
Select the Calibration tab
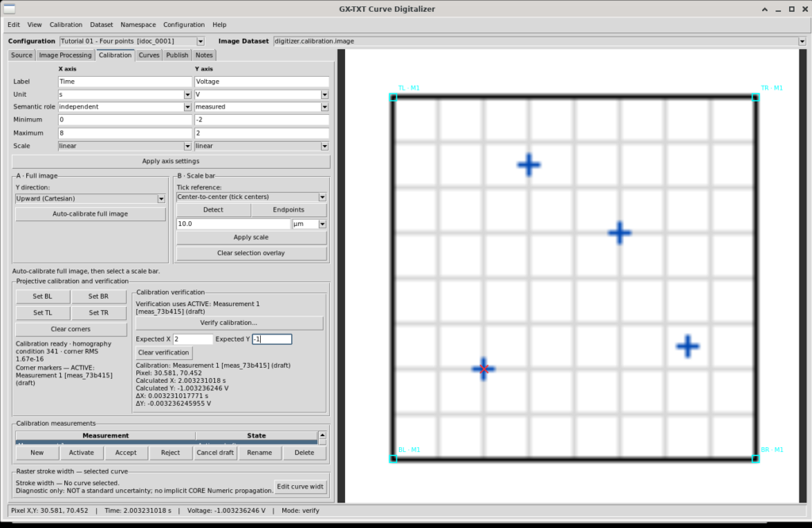point(115,55)
